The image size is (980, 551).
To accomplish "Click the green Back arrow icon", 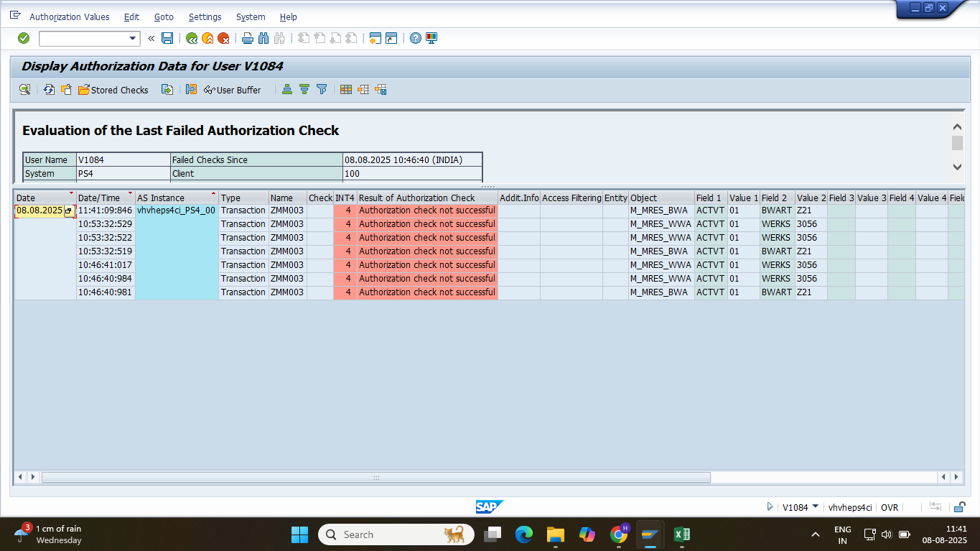I will click(x=192, y=38).
